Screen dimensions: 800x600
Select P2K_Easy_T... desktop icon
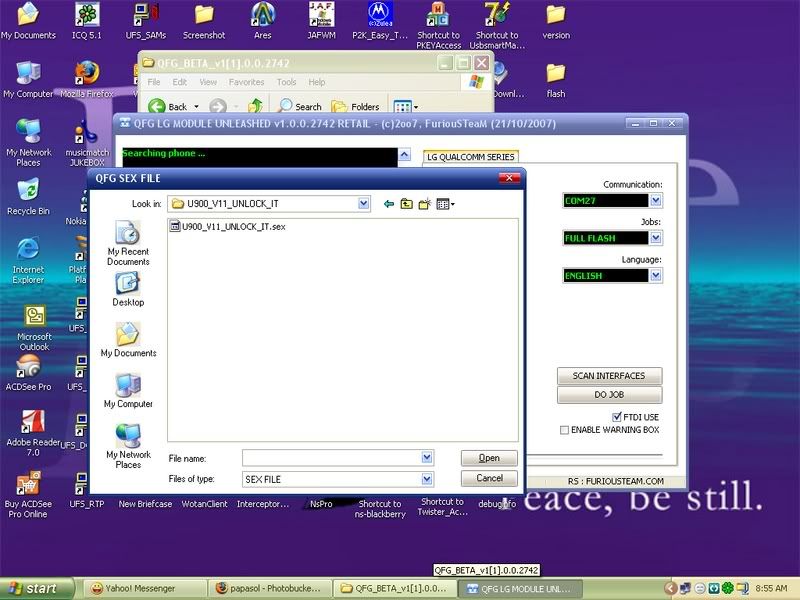tap(380, 21)
